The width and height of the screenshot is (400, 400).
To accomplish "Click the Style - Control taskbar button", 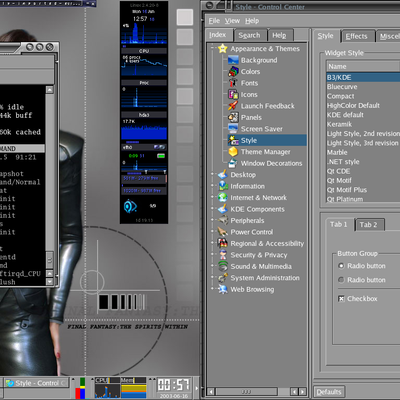I will 37,383.
